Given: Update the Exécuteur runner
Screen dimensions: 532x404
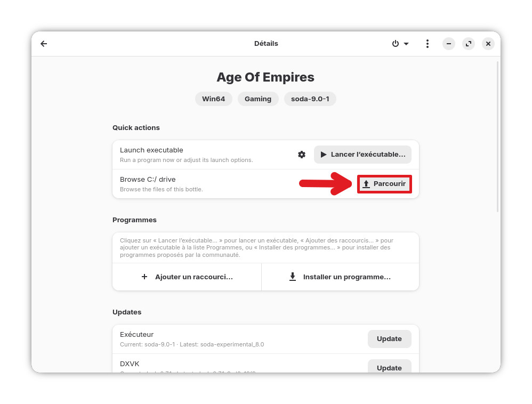Looking at the screenshot, I should [x=389, y=339].
